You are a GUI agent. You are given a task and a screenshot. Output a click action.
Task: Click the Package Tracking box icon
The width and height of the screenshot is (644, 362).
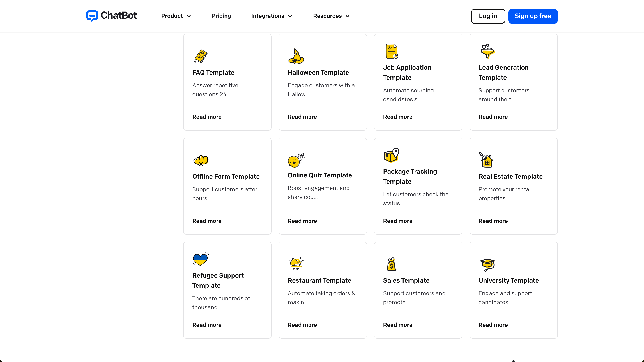[x=392, y=155]
